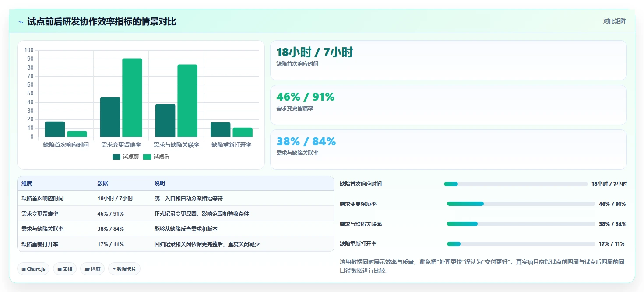The image size is (644, 292).
Task: Toggle the 试点前 legend entry in the chart
Action: (126, 156)
